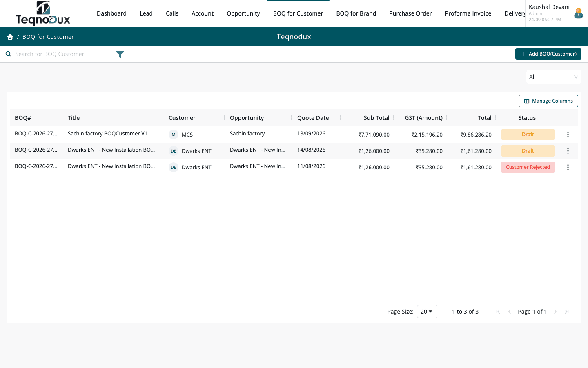Click BOQ number in Sachin factory row
Image resolution: width=588 pixels, height=368 pixels.
tap(36, 134)
